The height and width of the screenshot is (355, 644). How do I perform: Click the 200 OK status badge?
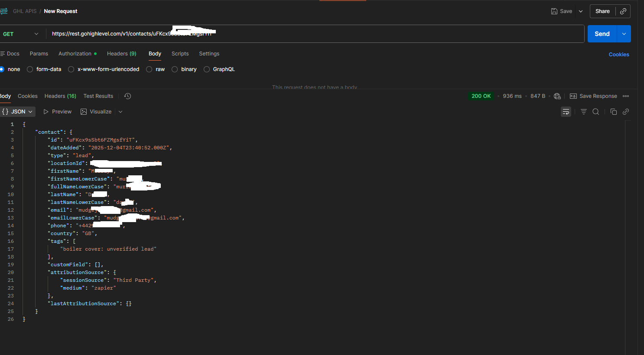point(481,96)
